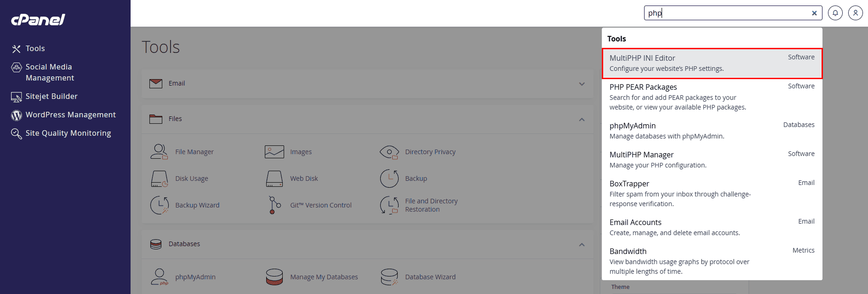Select MultiPHP INI Editor search result
The height and width of the screenshot is (294, 868).
click(711, 63)
